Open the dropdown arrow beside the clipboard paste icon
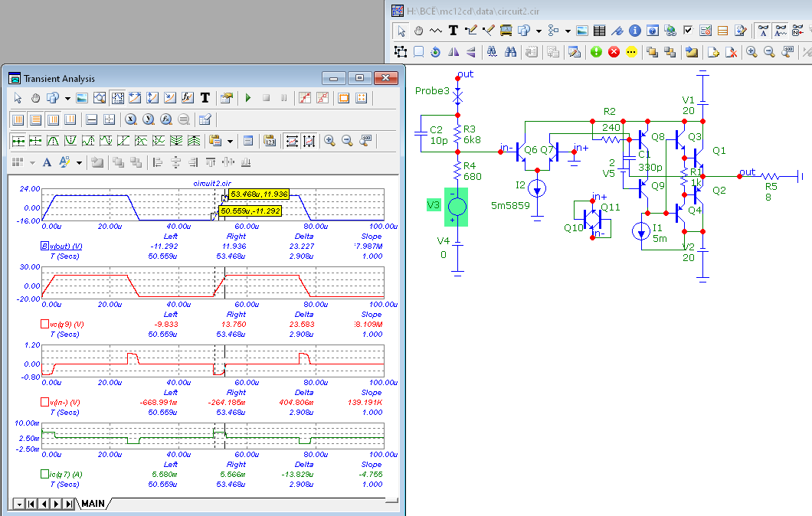This screenshot has height=516, width=812. [x=230, y=141]
